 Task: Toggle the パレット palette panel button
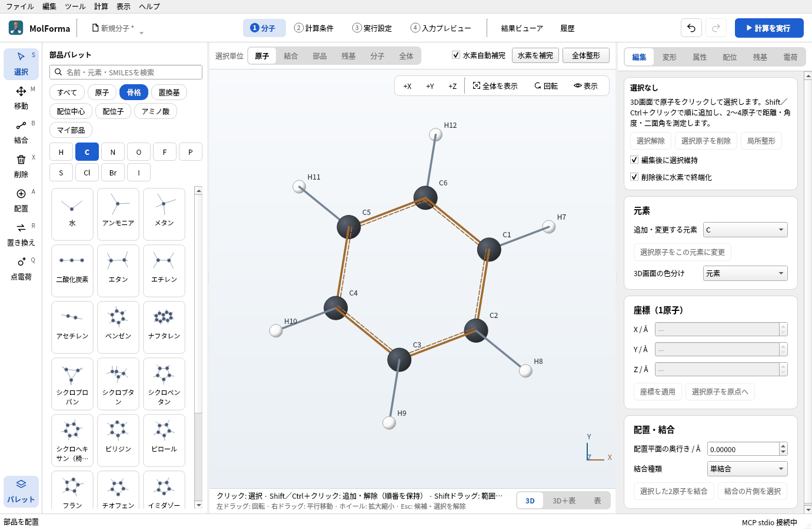pos(21,491)
